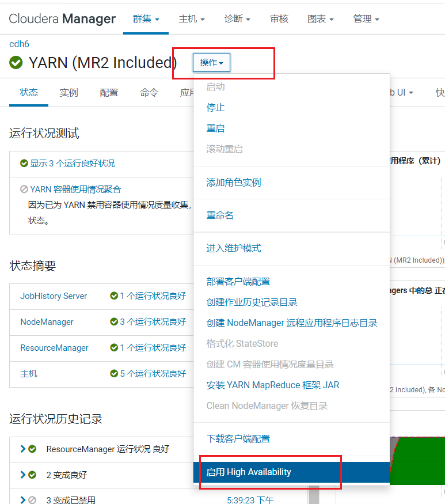Open the 配置 tab
445x504 pixels.
109,93
